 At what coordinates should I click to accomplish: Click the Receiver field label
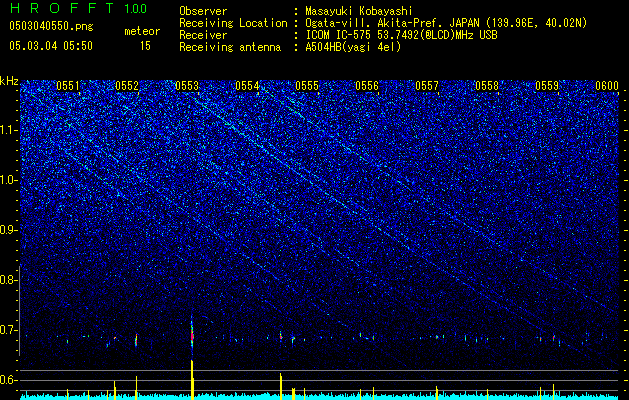pos(203,35)
